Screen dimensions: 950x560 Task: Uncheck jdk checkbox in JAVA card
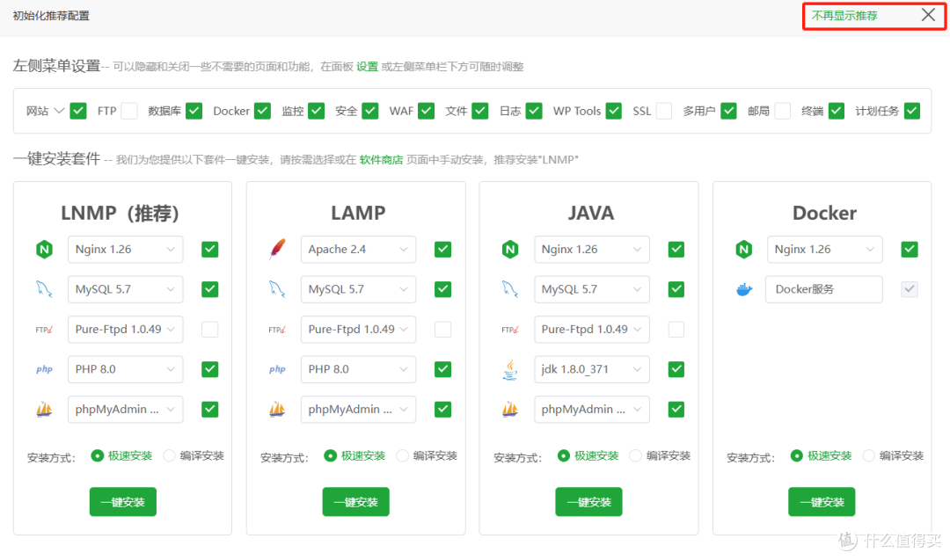(676, 369)
